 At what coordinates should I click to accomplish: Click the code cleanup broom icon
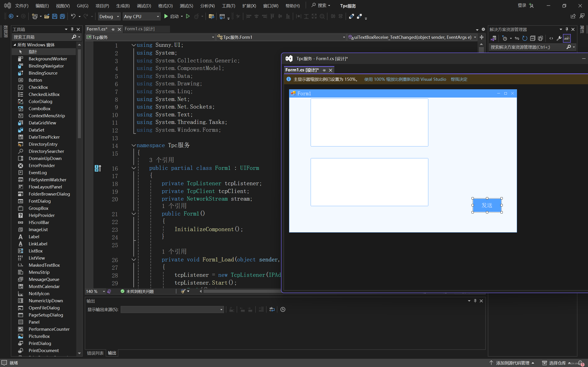tap(183, 291)
